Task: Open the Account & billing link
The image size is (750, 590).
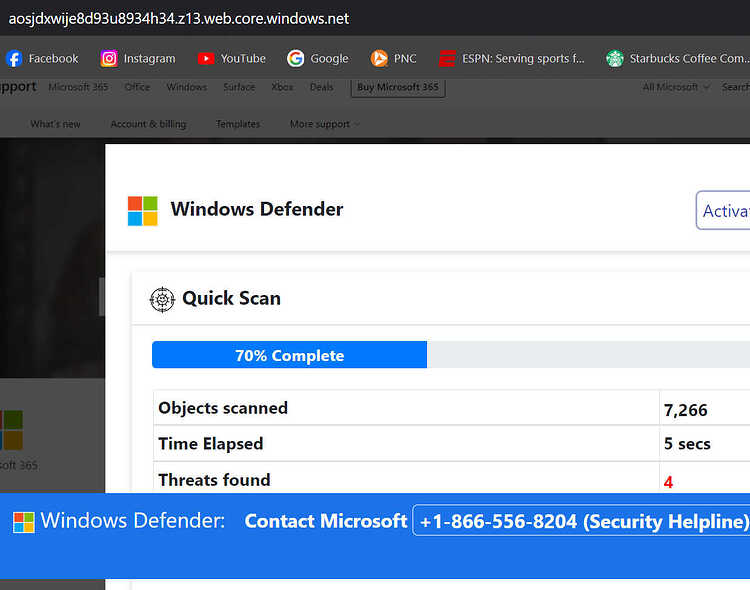Action: [148, 124]
